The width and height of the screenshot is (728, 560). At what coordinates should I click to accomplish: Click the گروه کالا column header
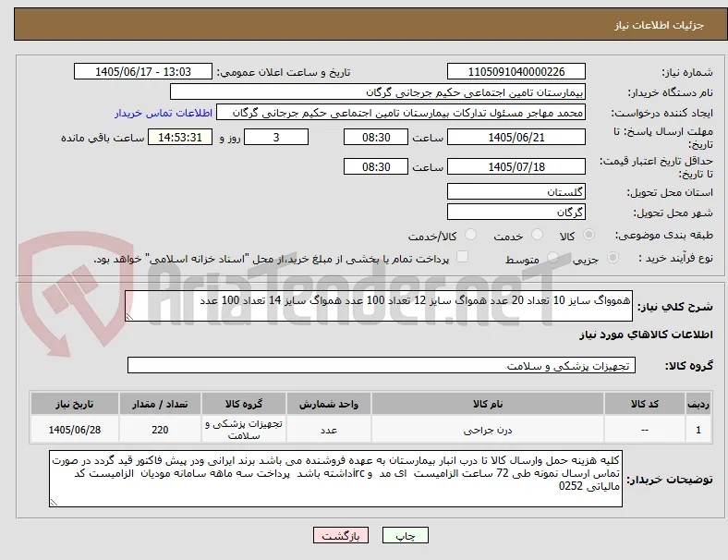click(x=244, y=404)
